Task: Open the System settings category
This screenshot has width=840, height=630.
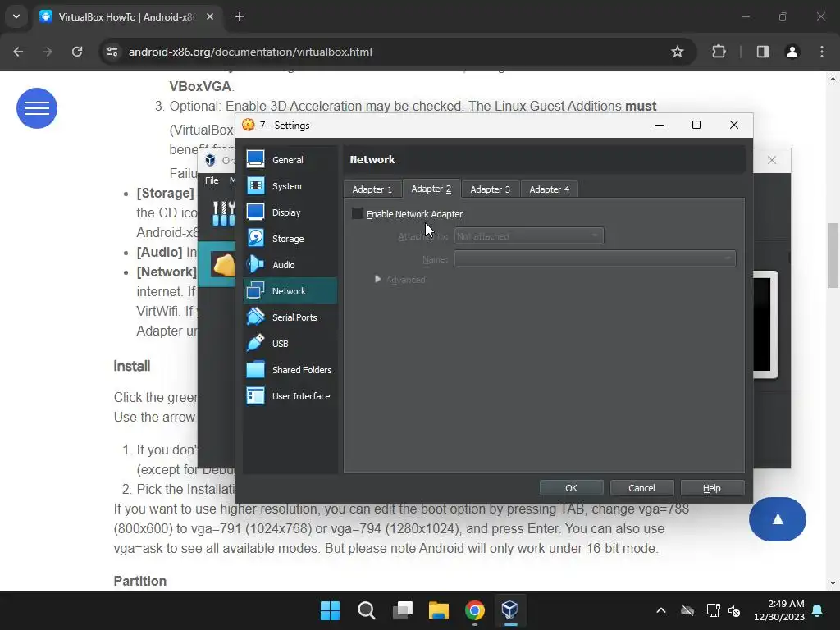Action: (x=290, y=186)
